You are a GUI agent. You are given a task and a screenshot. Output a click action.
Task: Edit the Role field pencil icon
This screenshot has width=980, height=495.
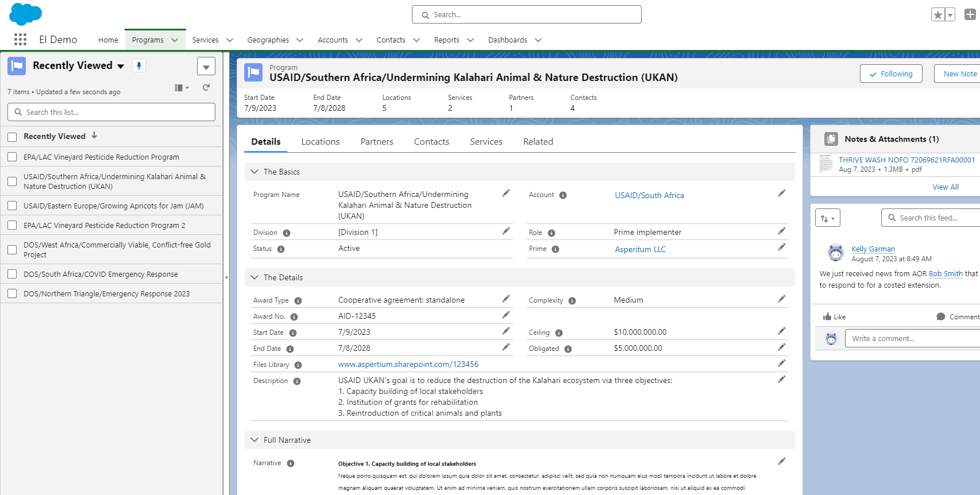782,231
